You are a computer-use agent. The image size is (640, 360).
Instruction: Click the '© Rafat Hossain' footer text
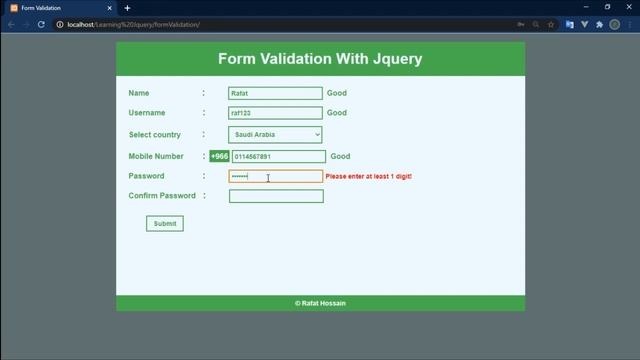(x=320, y=303)
